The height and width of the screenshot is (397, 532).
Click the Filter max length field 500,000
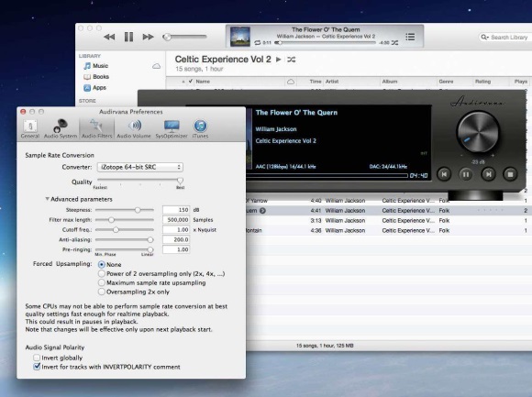click(176, 220)
